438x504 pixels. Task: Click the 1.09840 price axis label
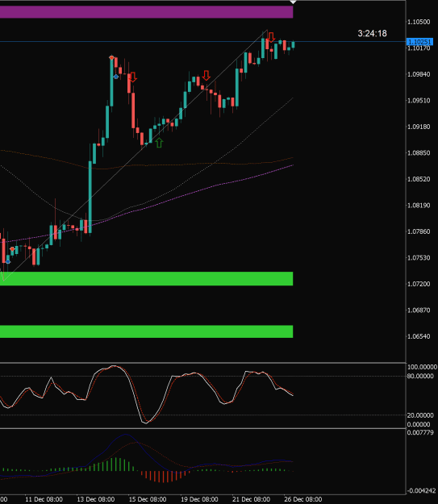click(419, 74)
